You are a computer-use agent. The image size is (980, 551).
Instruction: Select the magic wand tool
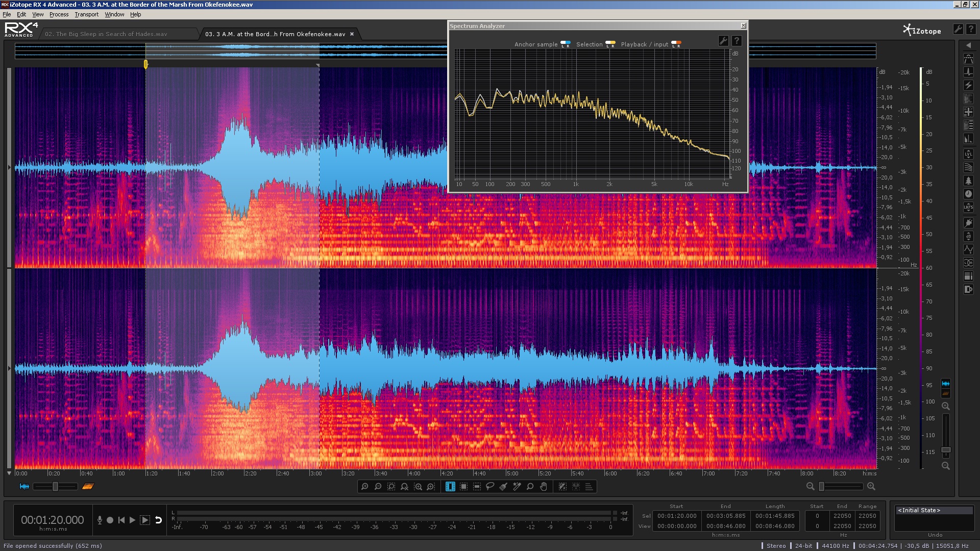tap(517, 487)
